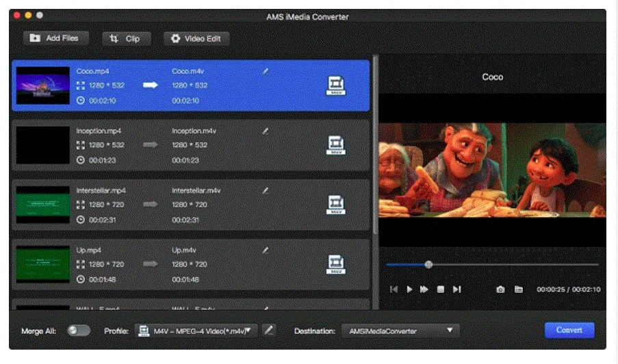This screenshot has width=618, height=364.
Task: Click the Inception.m4v output name
Action: pos(194,131)
